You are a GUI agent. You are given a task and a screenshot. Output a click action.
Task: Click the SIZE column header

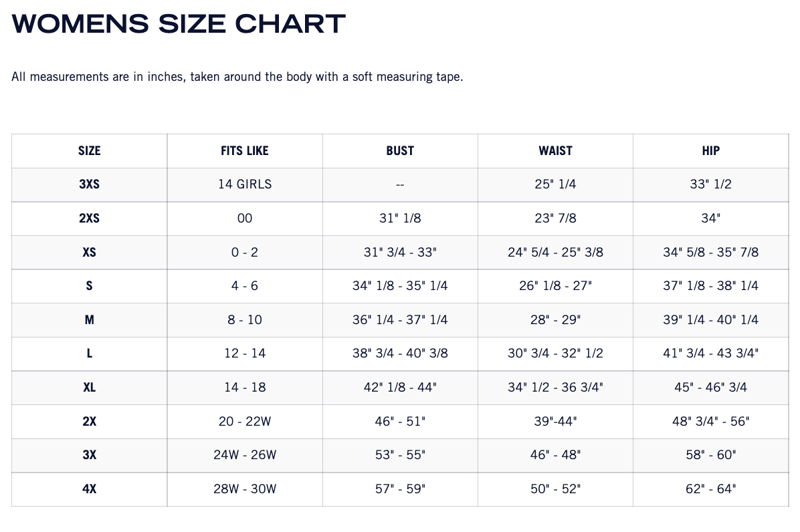click(x=89, y=151)
